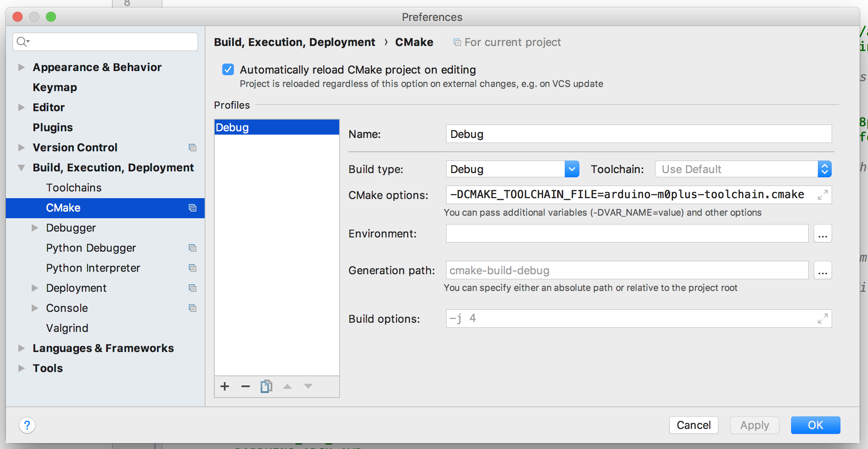Browse Generation path with the ellipsis button
The height and width of the screenshot is (449, 868).
point(822,270)
